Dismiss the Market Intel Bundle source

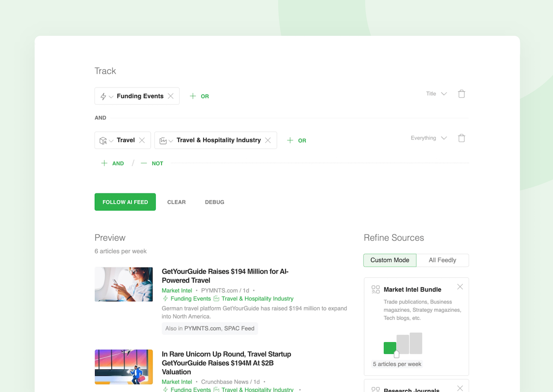point(460,287)
